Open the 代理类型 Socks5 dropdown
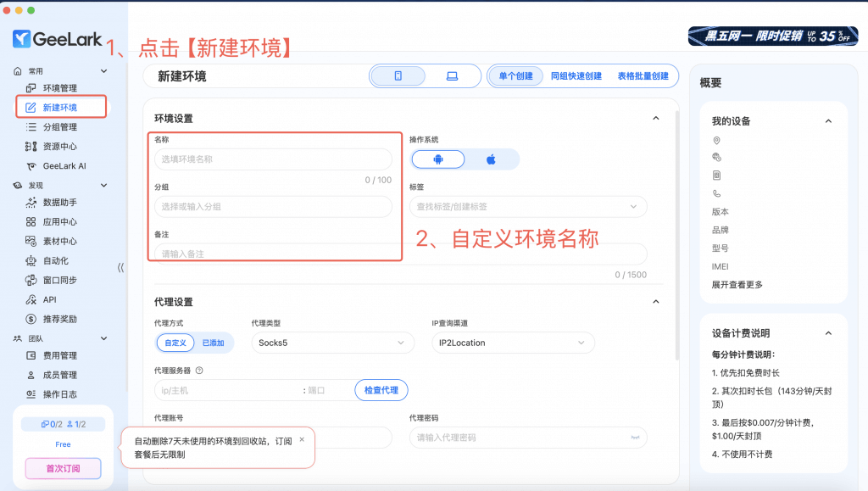The width and height of the screenshot is (868, 491). pos(332,343)
